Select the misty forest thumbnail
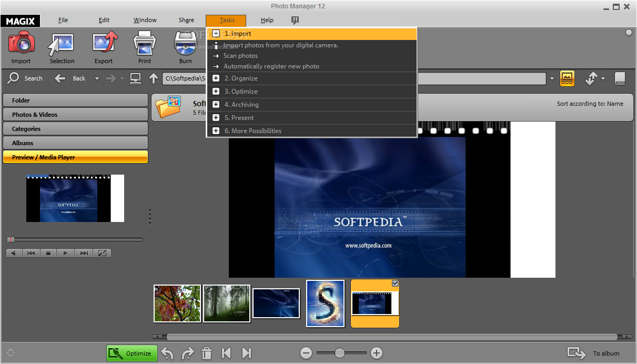This screenshot has width=637, height=364. pos(227,304)
